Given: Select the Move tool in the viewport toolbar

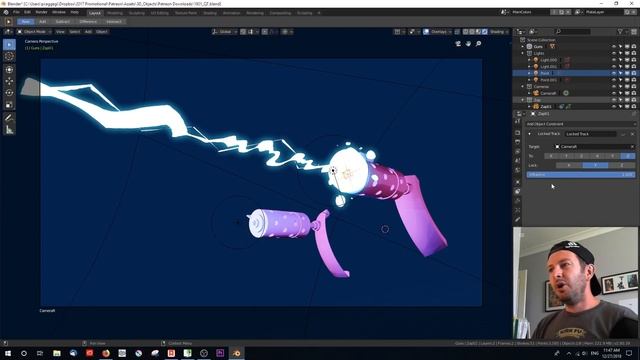Looking at the screenshot, I should click(x=9, y=81).
